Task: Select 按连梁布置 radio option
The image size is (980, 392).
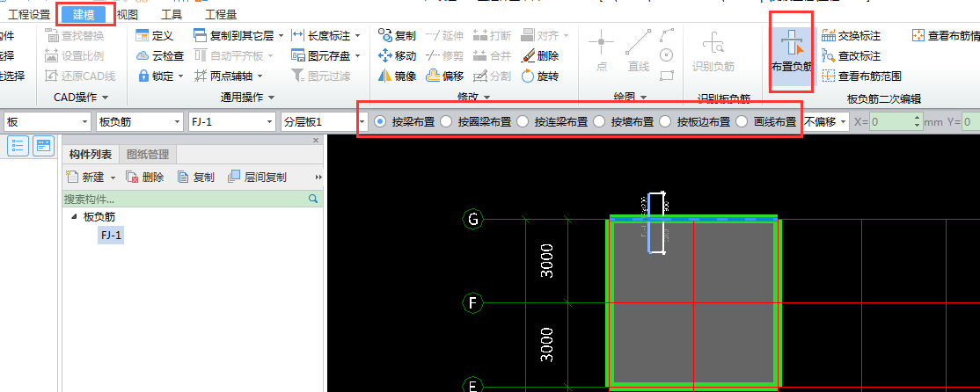Action: [523, 121]
